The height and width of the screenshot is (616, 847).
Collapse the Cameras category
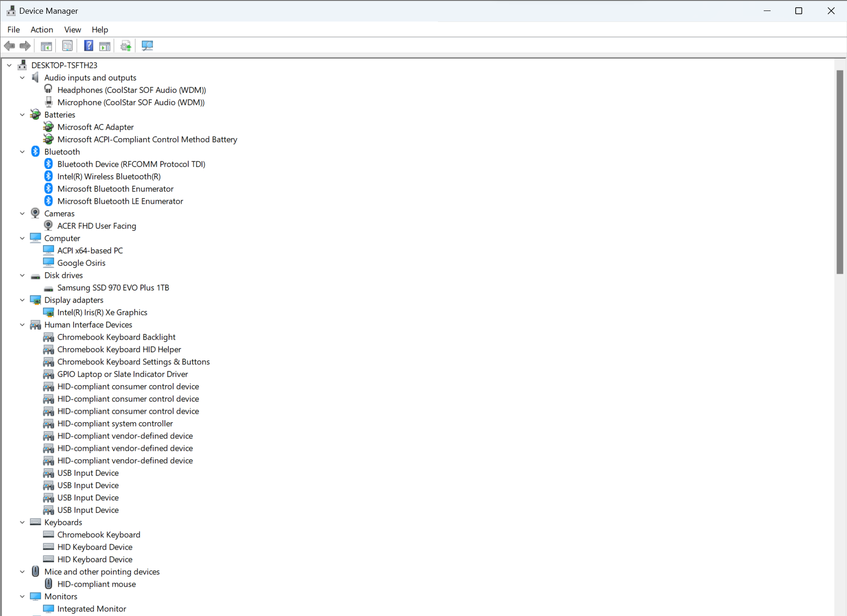click(22, 214)
